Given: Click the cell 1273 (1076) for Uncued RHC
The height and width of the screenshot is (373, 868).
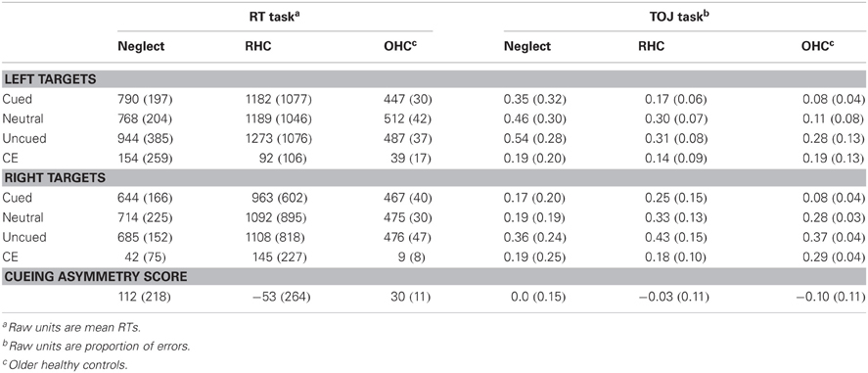Looking at the screenshot, I should [x=274, y=138].
